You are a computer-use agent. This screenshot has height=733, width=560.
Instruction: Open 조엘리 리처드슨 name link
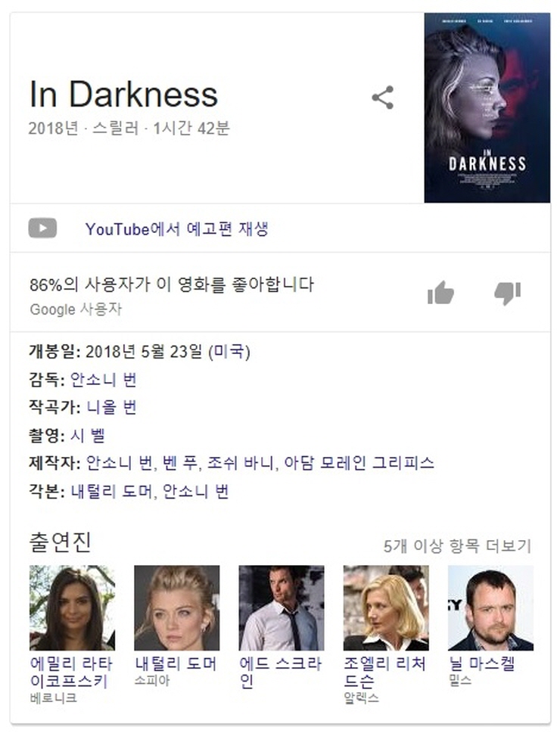384,672
